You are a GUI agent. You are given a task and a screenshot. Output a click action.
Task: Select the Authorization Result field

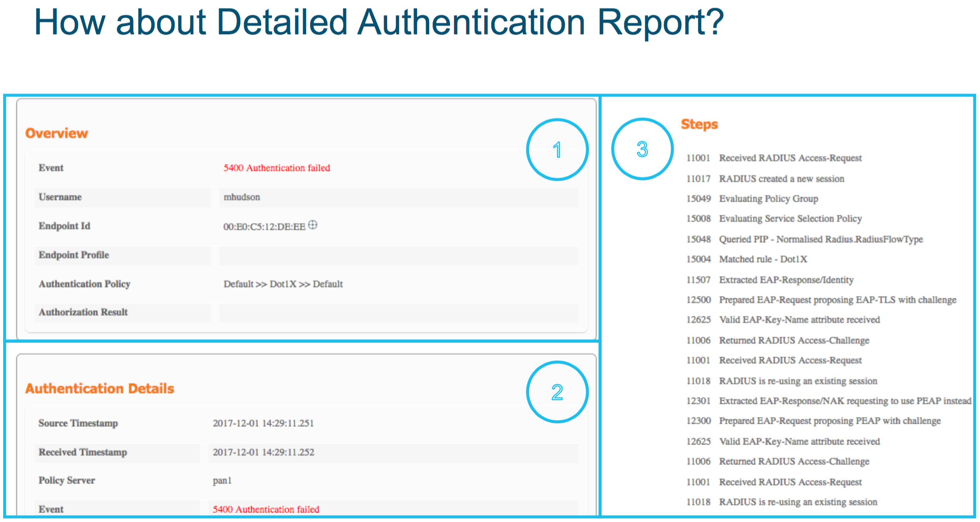(x=83, y=312)
